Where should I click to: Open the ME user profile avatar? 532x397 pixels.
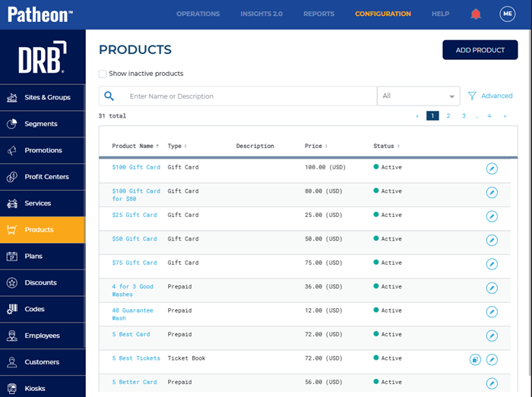tap(507, 14)
